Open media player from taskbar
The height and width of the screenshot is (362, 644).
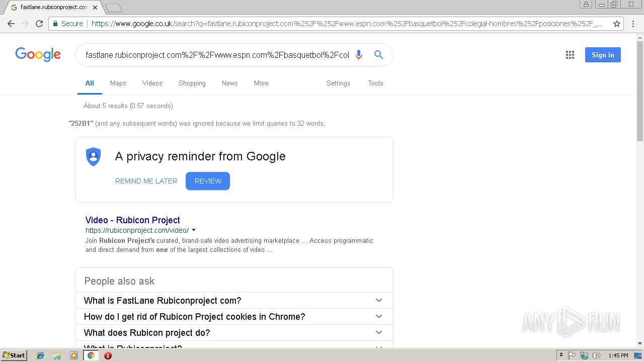point(74,355)
